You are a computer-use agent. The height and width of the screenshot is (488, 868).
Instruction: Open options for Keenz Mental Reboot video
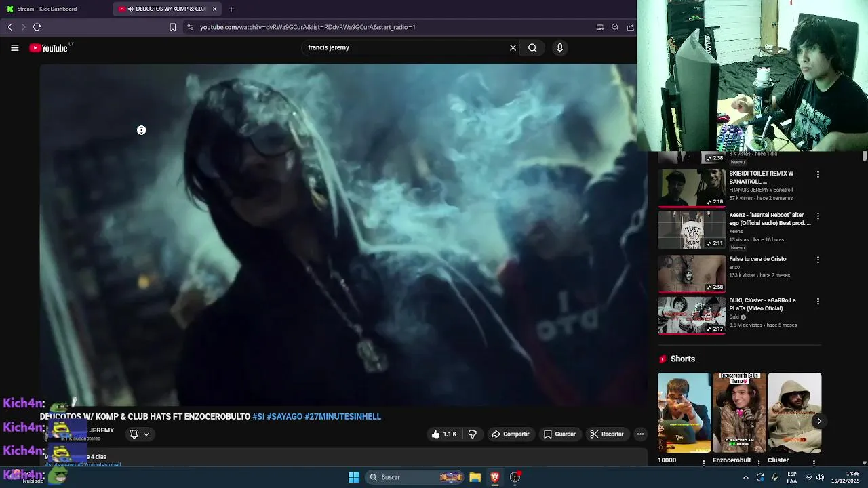(x=818, y=216)
